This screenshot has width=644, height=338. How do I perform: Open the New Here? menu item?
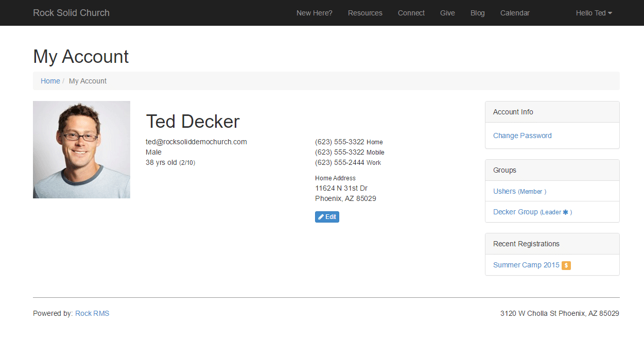pos(314,13)
